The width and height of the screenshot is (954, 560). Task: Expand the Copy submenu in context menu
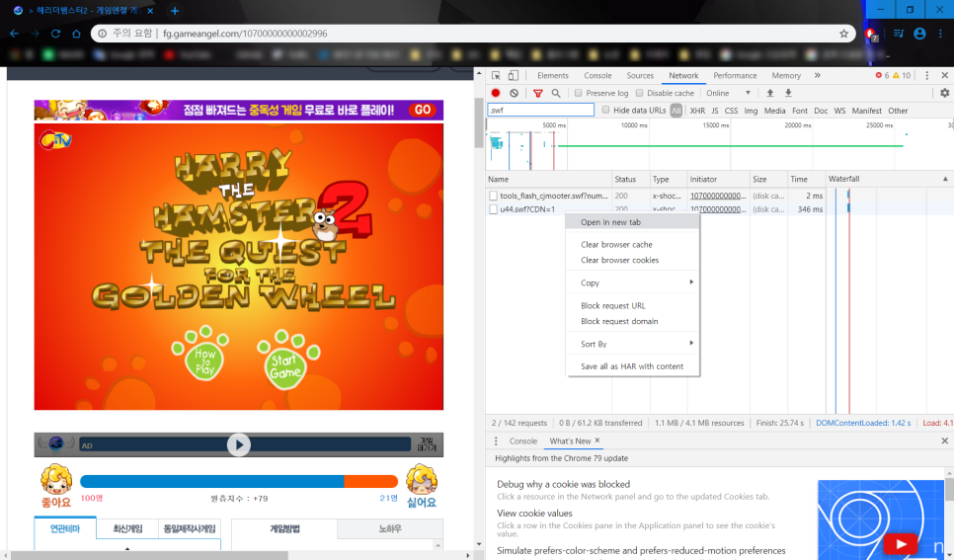pyautogui.click(x=632, y=282)
